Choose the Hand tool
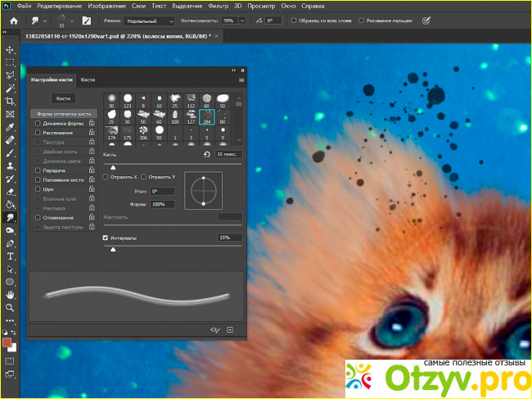The image size is (532, 399). 10,294
